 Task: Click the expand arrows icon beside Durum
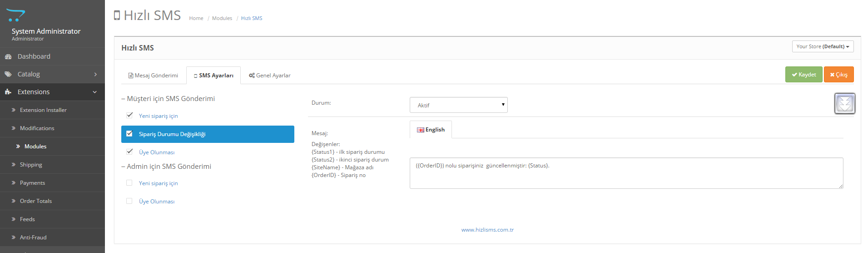(844, 104)
